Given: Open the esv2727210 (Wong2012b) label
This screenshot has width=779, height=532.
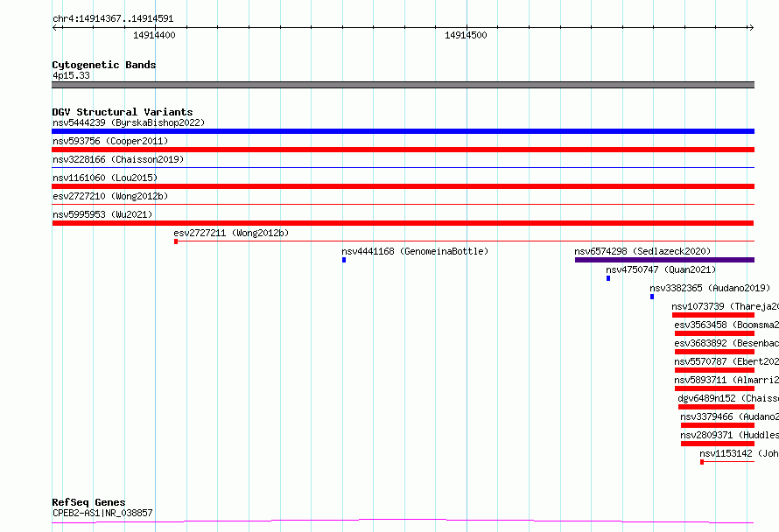Looking at the screenshot, I should pyautogui.click(x=110, y=196).
